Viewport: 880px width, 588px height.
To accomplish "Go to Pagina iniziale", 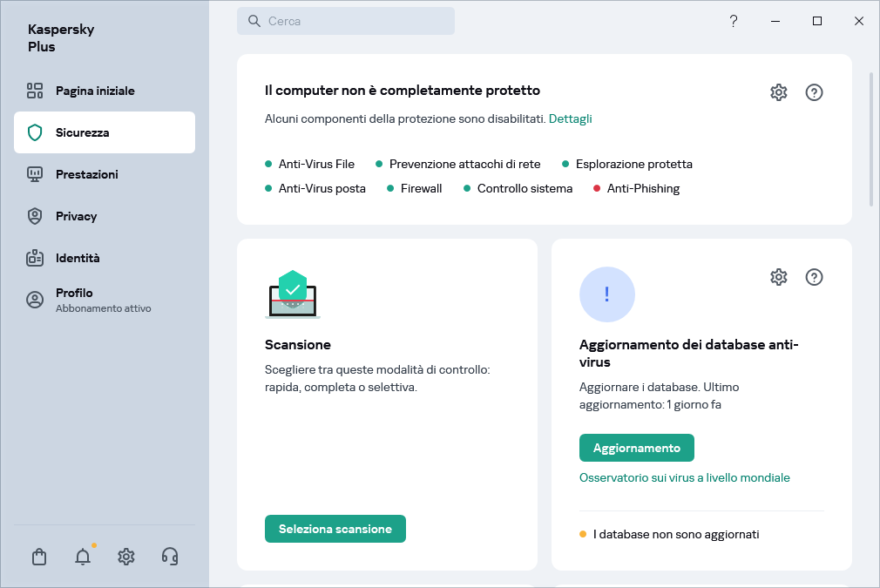I will coord(95,91).
